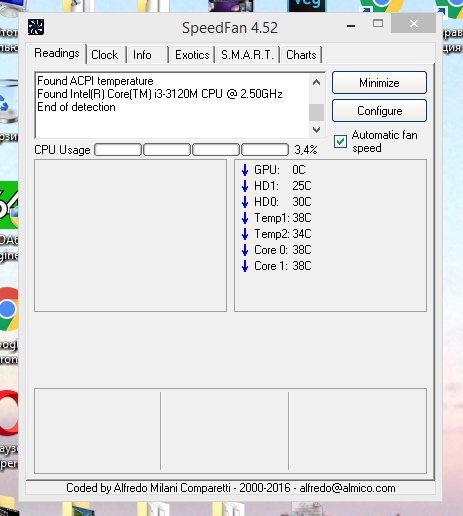Open the Recycle Bin desktop icon
Viewport: 463px width, 516px height.
coord(8,102)
